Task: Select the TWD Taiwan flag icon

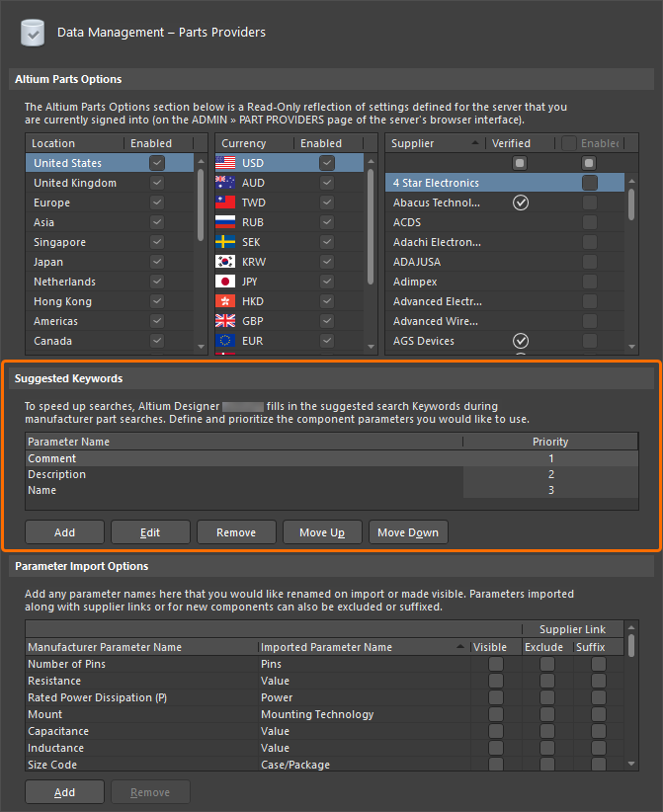Action: [x=225, y=202]
